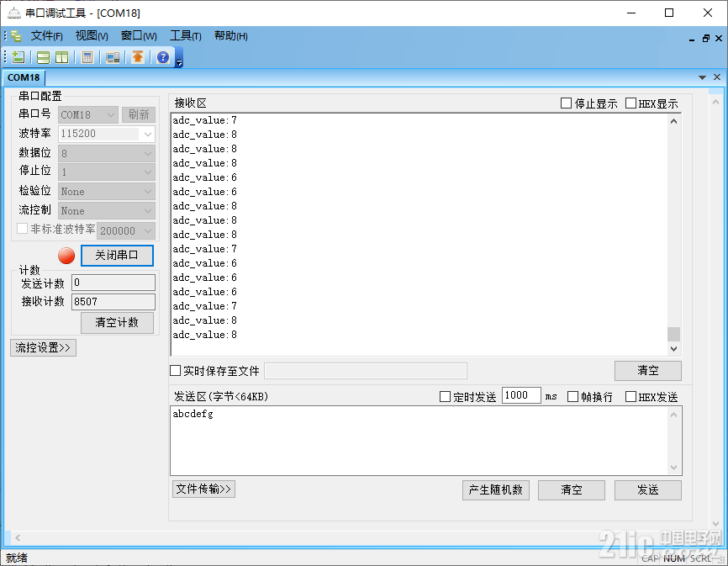Click the 产生随机数 button
This screenshot has height=566, width=728.
pyautogui.click(x=496, y=489)
